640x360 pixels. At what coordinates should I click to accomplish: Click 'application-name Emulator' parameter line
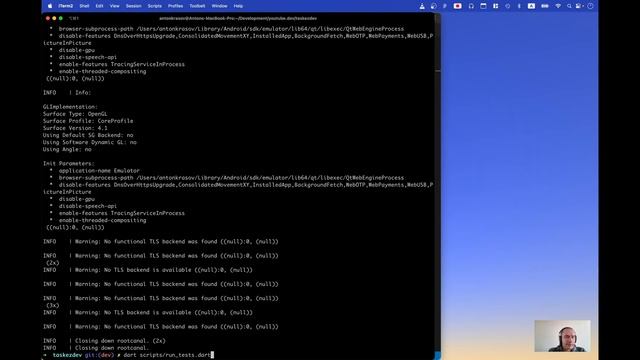click(x=99, y=171)
